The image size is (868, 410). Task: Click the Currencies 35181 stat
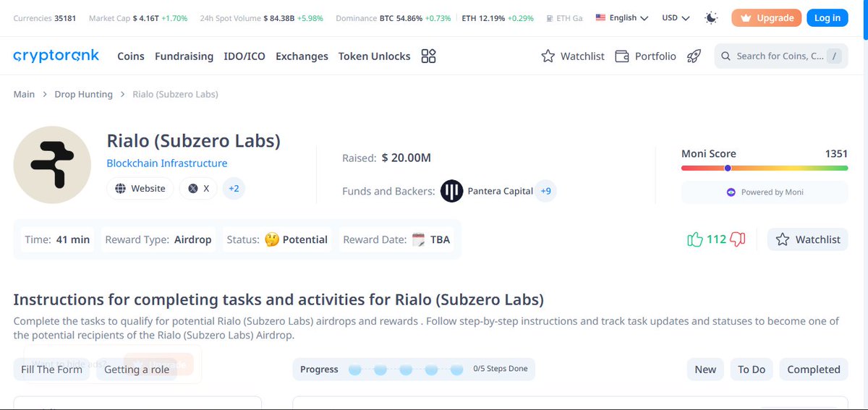click(43, 18)
